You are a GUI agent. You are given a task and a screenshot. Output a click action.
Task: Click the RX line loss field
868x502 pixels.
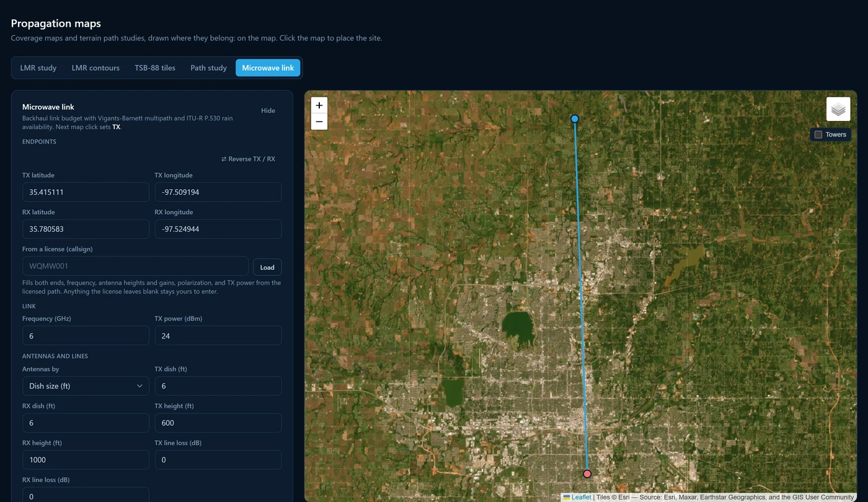point(86,495)
